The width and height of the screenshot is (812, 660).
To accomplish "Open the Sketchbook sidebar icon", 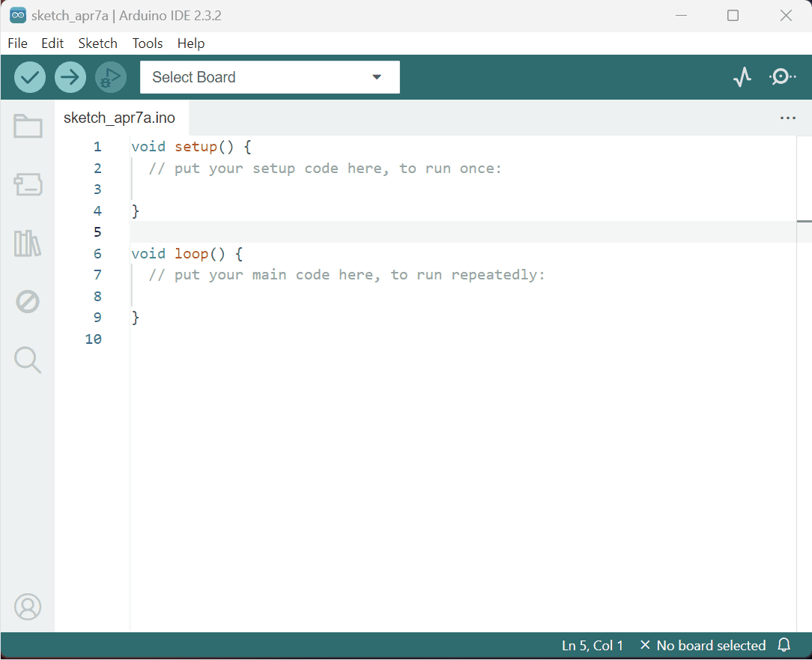I will click(28, 126).
